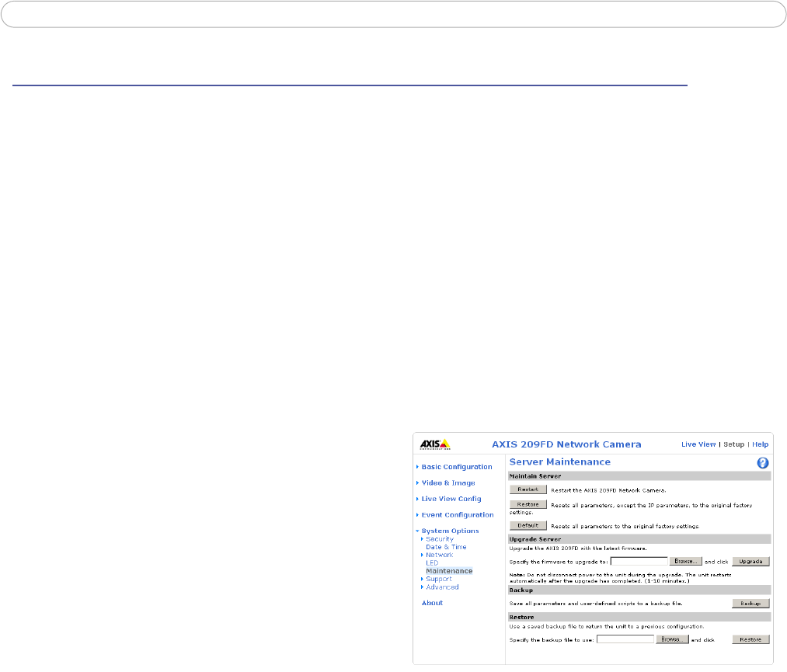Expand the Network submenu
This screenshot has width=787, height=672.
439,555
